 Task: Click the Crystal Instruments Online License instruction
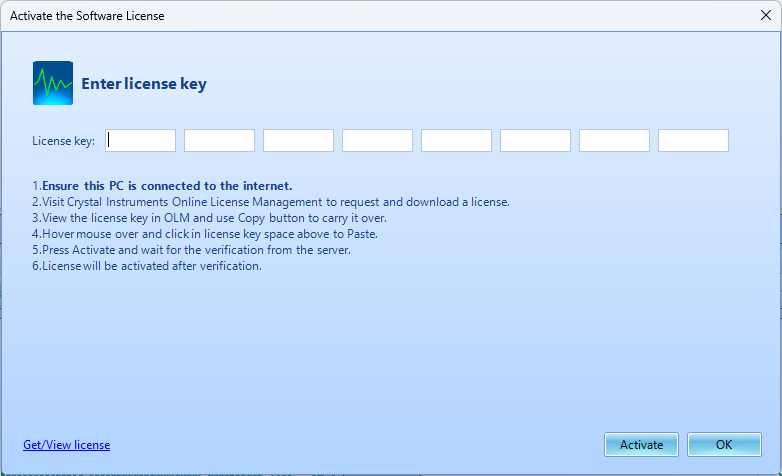270,202
